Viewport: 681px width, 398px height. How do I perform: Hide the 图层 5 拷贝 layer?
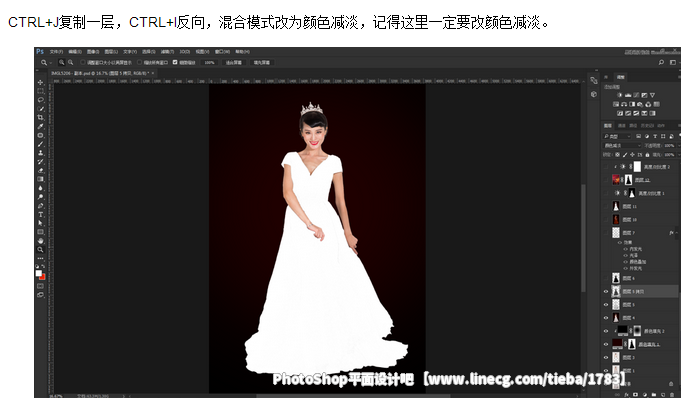[x=606, y=292]
